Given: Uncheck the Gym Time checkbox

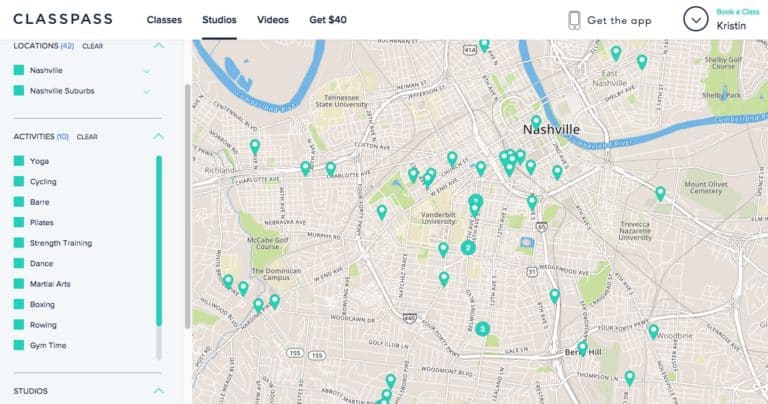Looking at the screenshot, I should [x=19, y=345].
